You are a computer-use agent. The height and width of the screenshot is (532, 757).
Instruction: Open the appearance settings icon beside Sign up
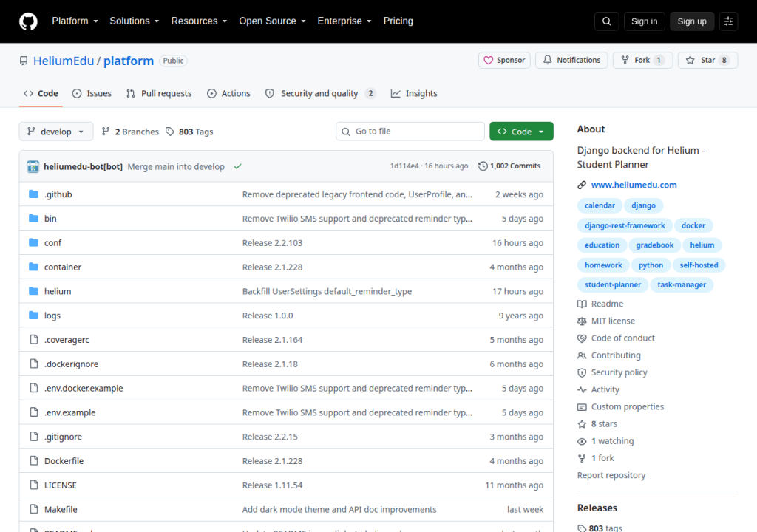[x=728, y=21]
